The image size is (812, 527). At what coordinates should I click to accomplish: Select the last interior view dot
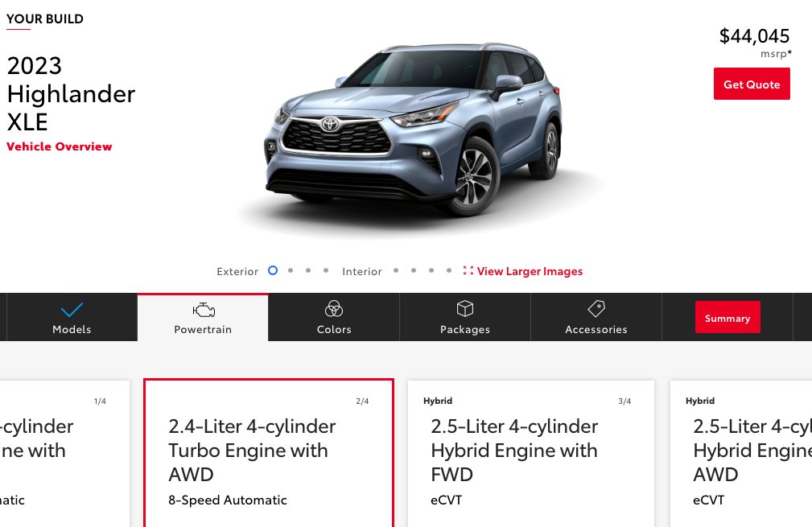(x=449, y=270)
